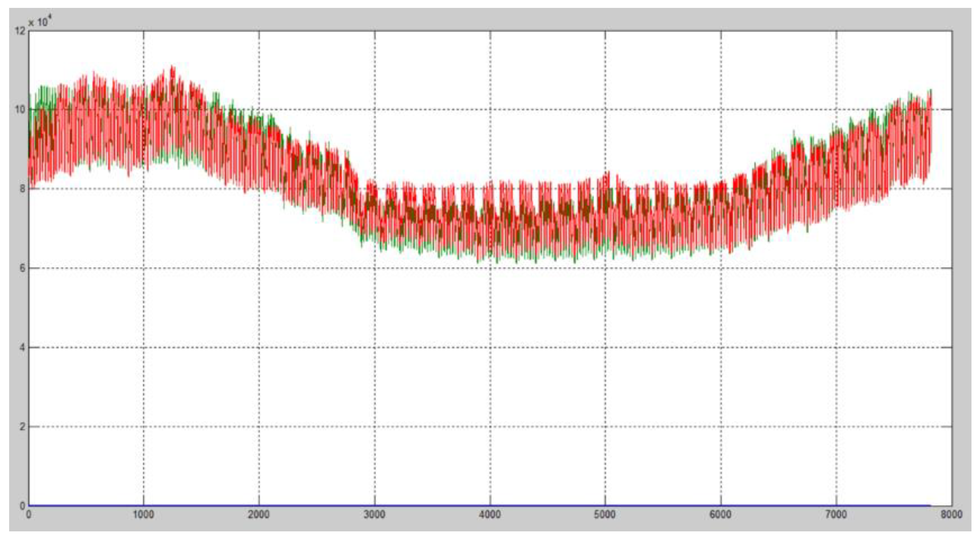
Task: Click the x-axis tick label 6000
Action: [721, 515]
